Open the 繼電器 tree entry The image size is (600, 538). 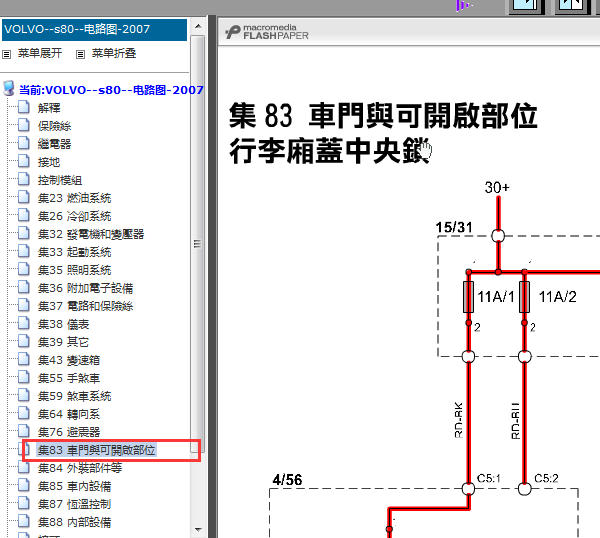pos(54,144)
